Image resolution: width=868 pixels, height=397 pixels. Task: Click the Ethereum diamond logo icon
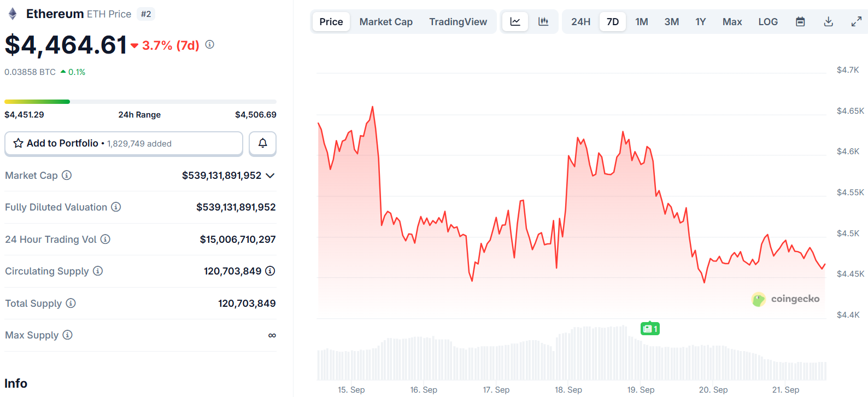tap(12, 14)
